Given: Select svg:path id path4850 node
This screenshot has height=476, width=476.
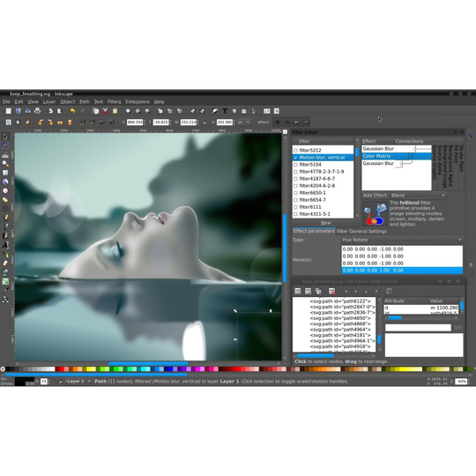Looking at the screenshot, I should pyautogui.click(x=340, y=318).
